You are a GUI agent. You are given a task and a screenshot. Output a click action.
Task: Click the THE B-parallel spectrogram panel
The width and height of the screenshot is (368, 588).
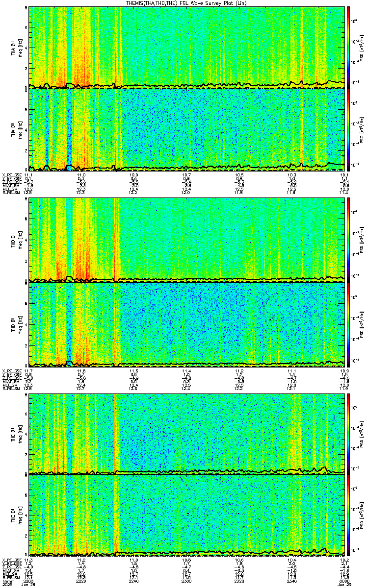tap(187, 515)
